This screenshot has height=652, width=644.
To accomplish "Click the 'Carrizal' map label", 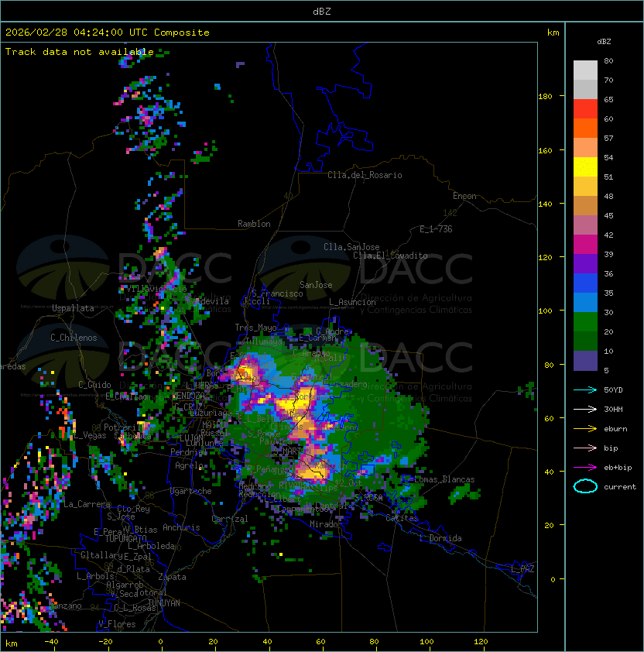I will (x=230, y=519).
